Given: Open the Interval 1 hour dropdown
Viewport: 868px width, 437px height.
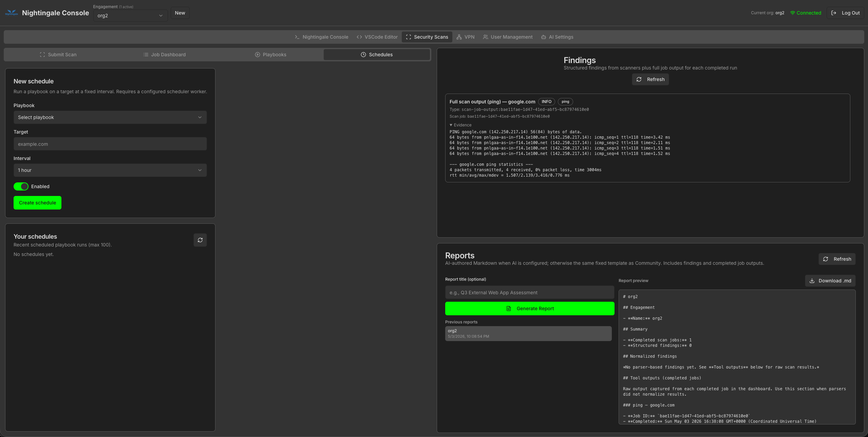Looking at the screenshot, I should click(110, 170).
